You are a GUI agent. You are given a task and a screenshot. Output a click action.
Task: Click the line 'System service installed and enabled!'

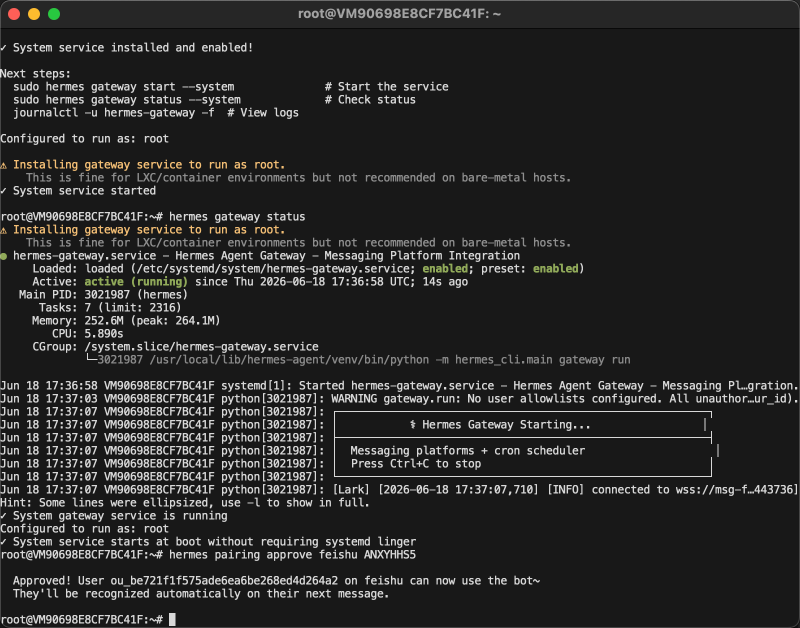pyautogui.click(x=127, y=47)
